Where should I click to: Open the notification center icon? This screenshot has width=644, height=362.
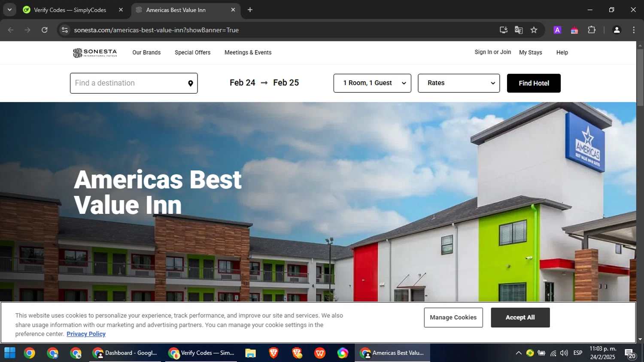630,353
